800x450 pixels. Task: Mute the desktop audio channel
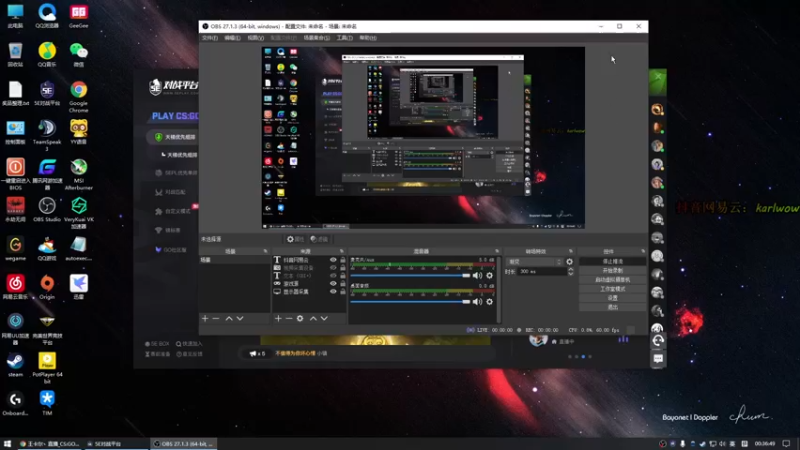(x=477, y=302)
